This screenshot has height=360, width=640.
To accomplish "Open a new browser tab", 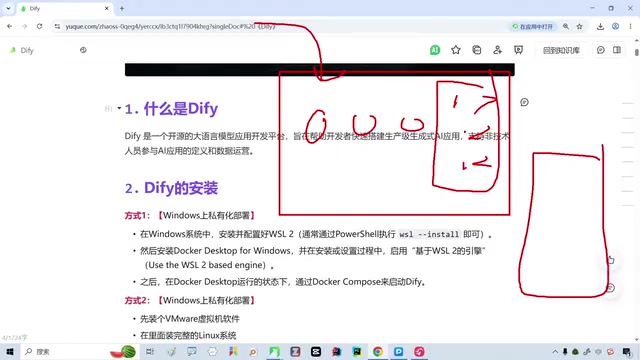I will (122, 8).
